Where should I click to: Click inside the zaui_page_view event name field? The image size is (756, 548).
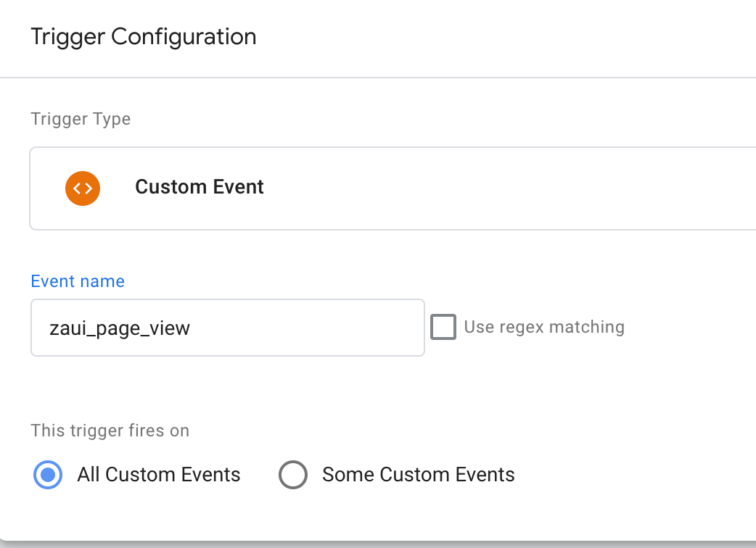(x=227, y=328)
